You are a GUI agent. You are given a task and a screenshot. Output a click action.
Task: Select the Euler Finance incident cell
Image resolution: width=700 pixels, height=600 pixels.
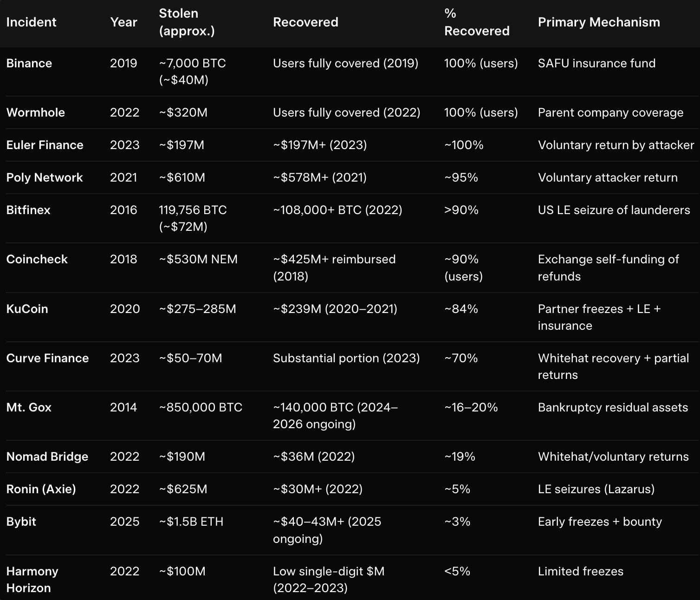[x=45, y=145]
